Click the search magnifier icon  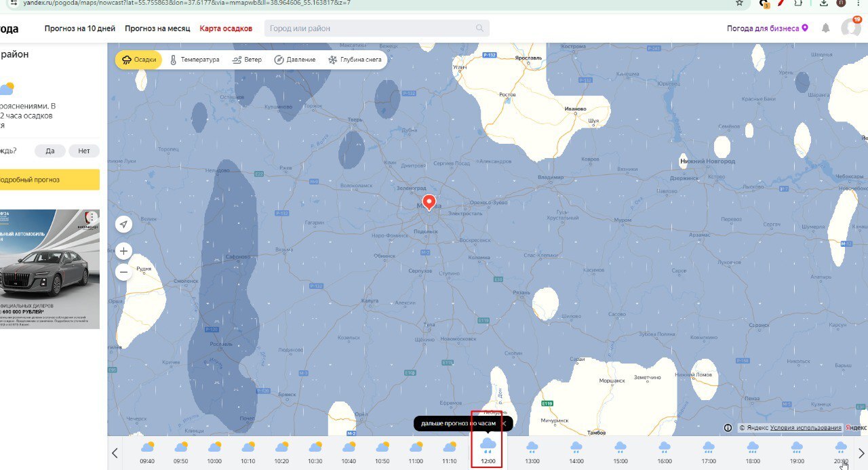480,28
